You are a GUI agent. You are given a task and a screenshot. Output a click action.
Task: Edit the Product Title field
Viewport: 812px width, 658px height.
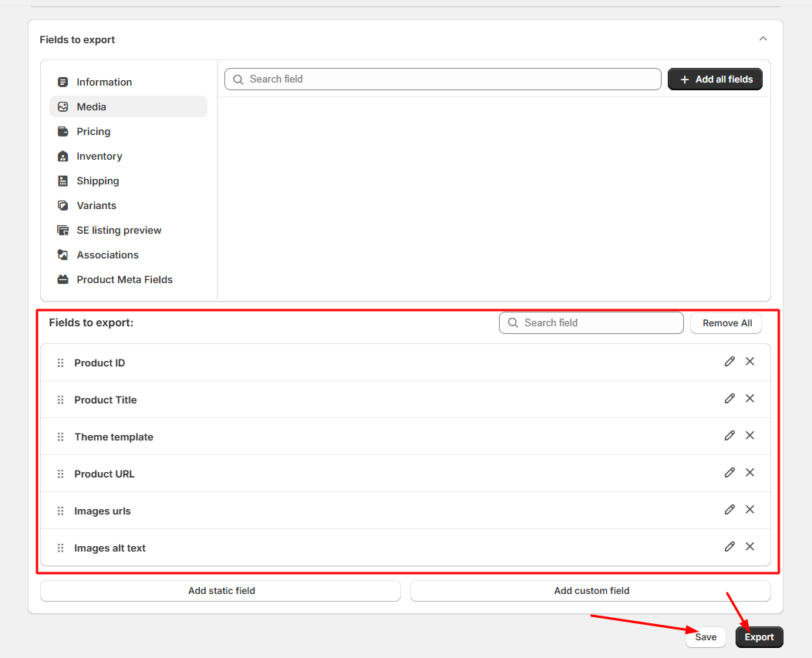pyautogui.click(x=729, y=399)
